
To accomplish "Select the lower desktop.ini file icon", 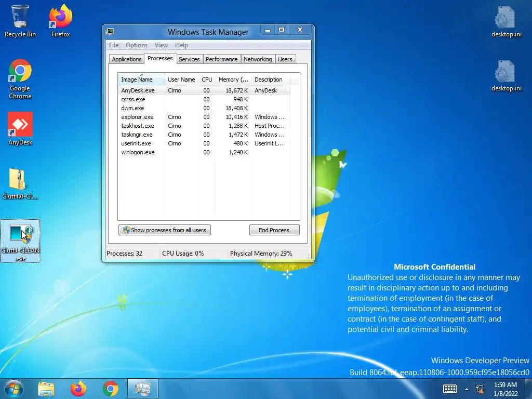I will point(506,75).
